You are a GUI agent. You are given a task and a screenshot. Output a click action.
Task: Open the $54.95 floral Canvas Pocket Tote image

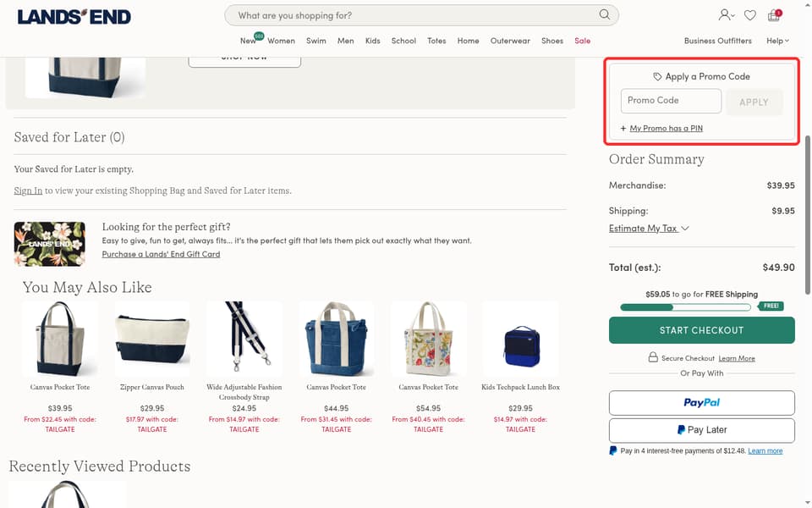click(x=428, y=339)
